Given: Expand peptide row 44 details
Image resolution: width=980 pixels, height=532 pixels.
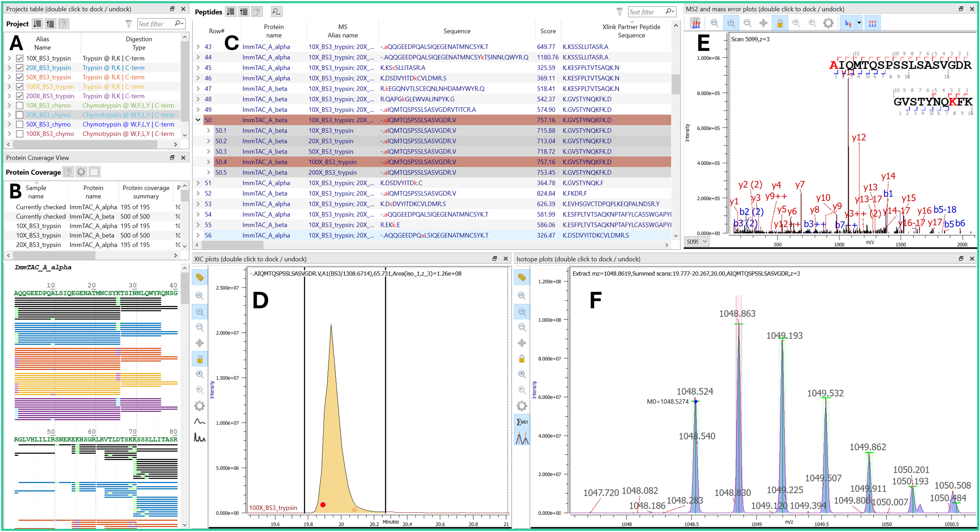Looking at the screenshot, I should pos(198,57).
